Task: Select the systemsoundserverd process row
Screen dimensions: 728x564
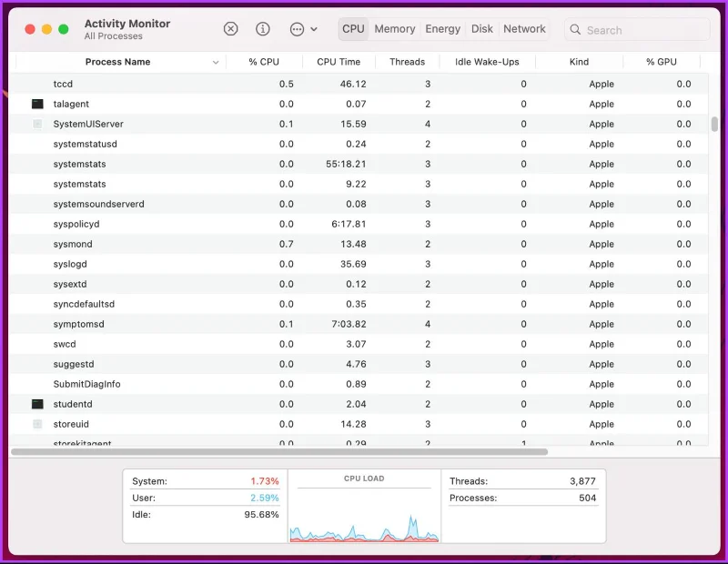Action: coord(359,204)
